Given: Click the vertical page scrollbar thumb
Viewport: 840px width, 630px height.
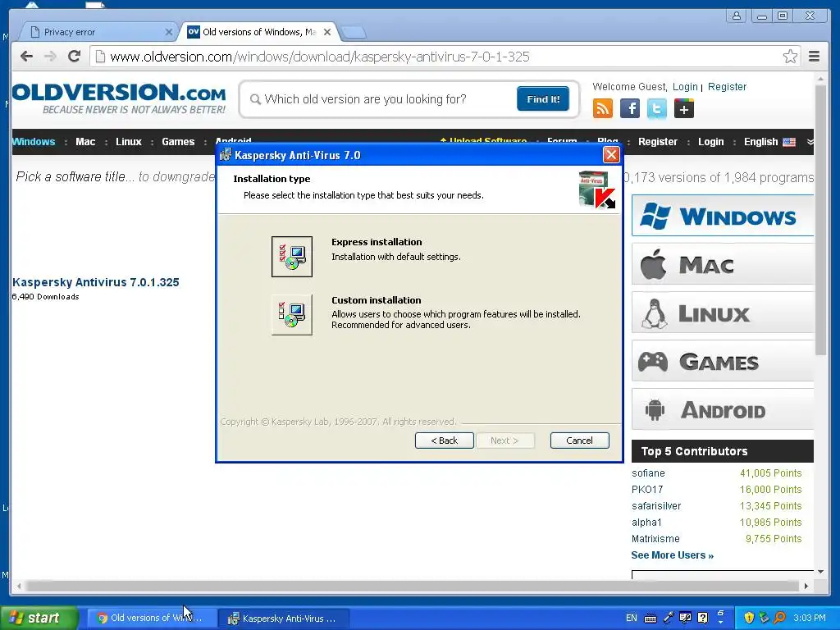Looking at the screenshot, I should point(820,220).
